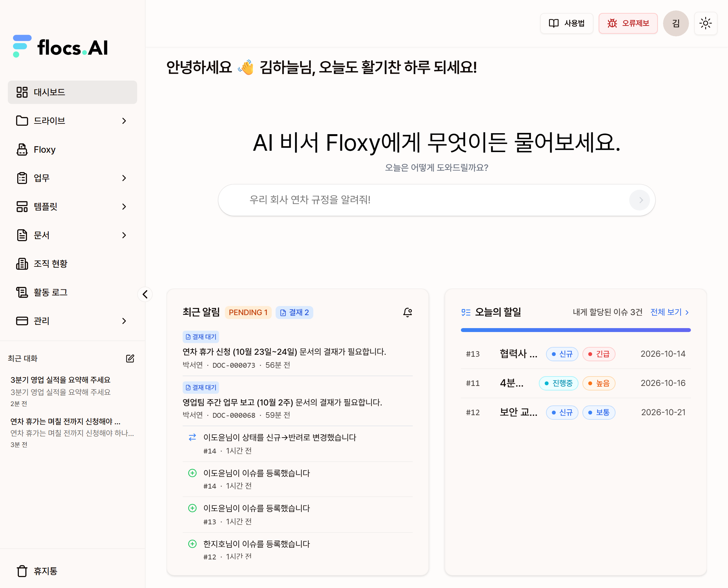This screenshot has height=588, width=728.
Task: Open the 대시보드 dashboard grid icon
Action: (22, 92)
